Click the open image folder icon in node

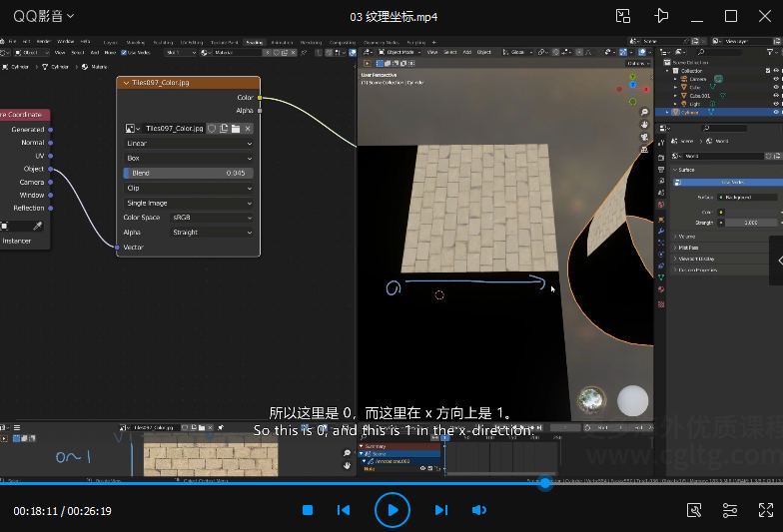pyautogui.click(x=236, y=129)
